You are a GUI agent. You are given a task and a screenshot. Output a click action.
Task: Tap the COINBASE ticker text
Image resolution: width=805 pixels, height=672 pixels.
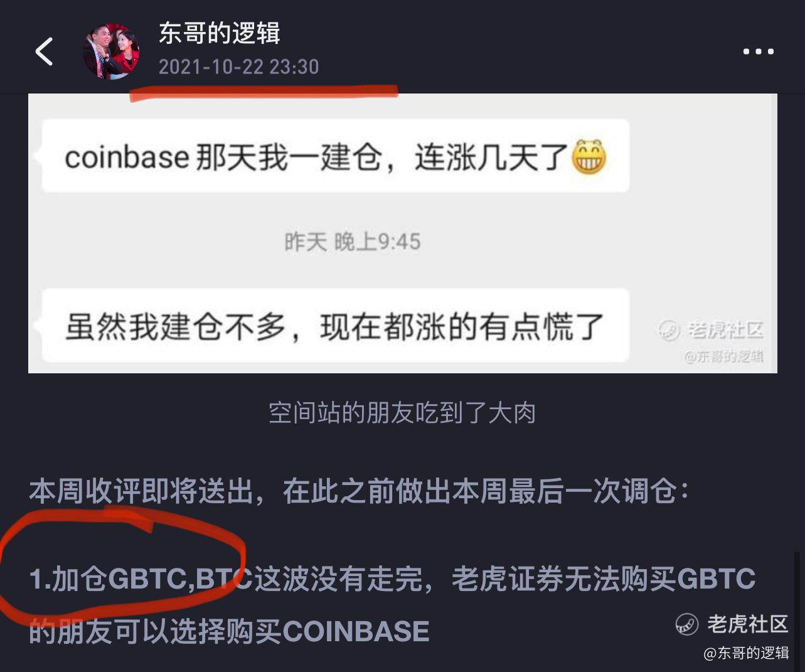pyautogui.click(x=356, y=631)
